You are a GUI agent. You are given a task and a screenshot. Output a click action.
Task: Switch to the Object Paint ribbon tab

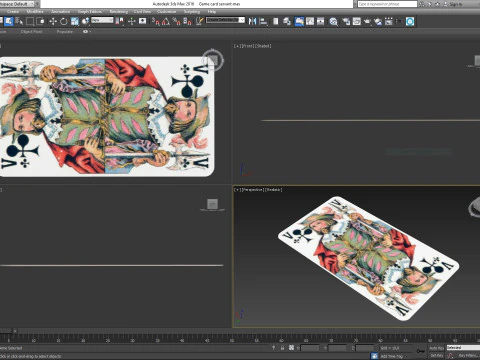pos(31,32)
